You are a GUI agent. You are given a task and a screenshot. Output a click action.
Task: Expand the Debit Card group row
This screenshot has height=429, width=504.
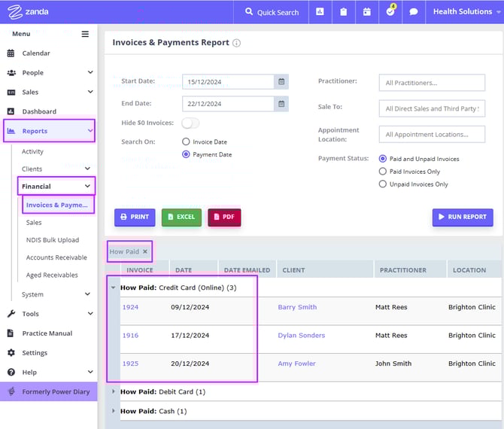[x=114, y=391]
